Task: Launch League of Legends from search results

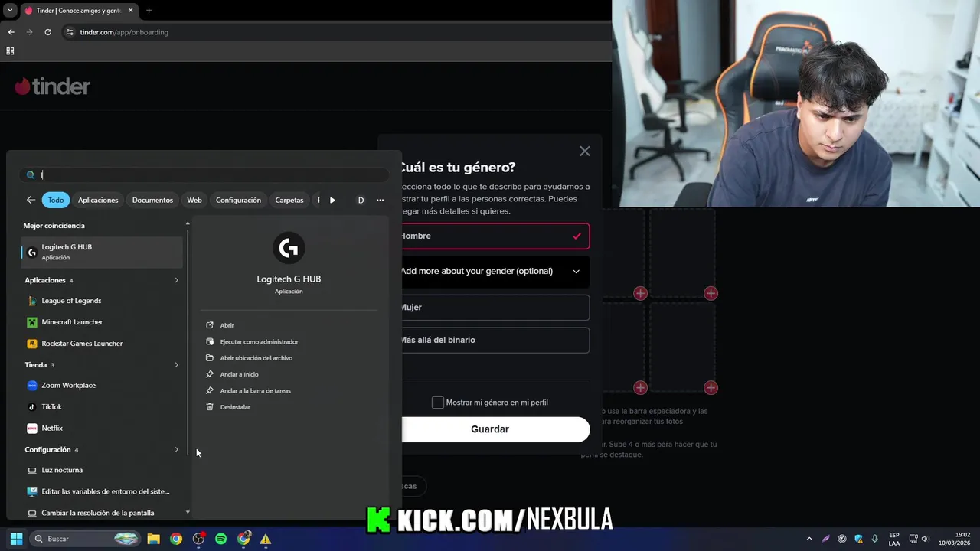Action: (x=101, y=301)
